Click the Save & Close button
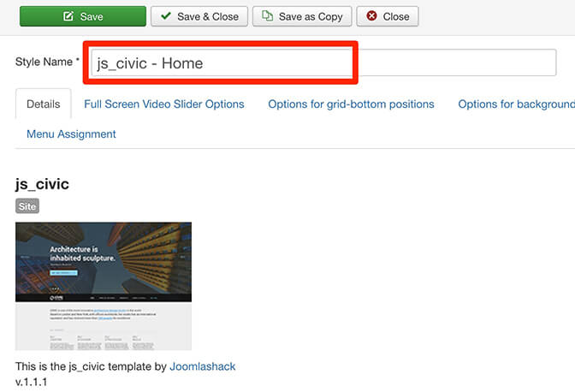Screen dimensions: 575x392 point(199,16)
